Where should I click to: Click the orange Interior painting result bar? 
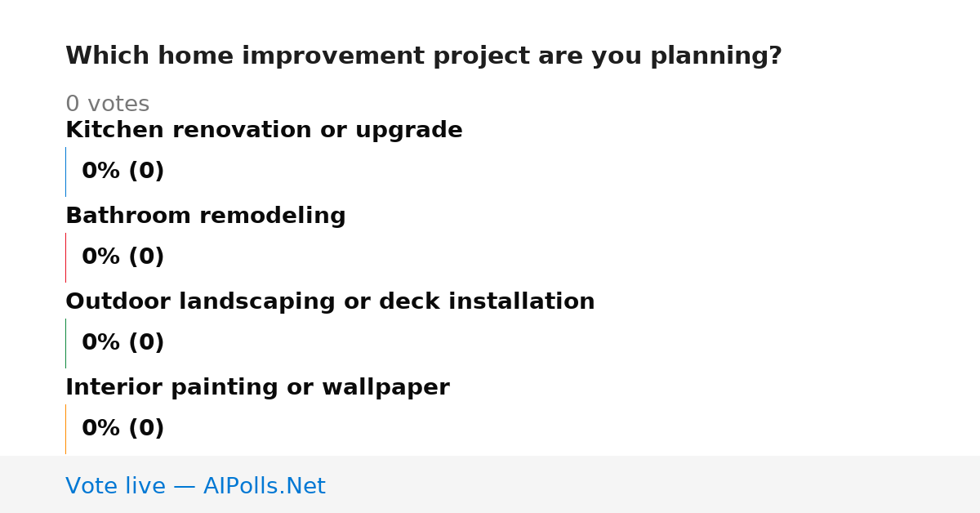65,429
